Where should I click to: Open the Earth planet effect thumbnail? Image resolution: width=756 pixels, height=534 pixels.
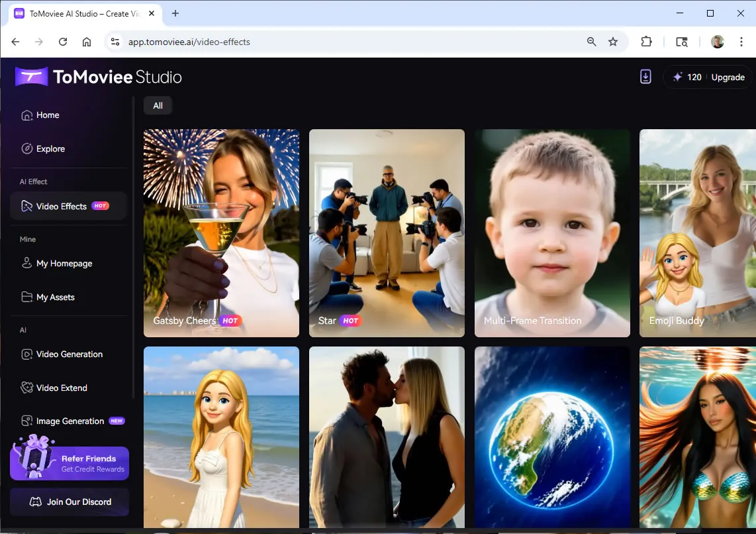(552, 437)
